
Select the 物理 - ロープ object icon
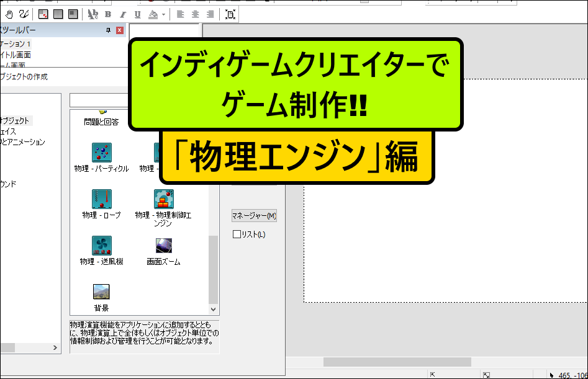click(x=101, y=198)
